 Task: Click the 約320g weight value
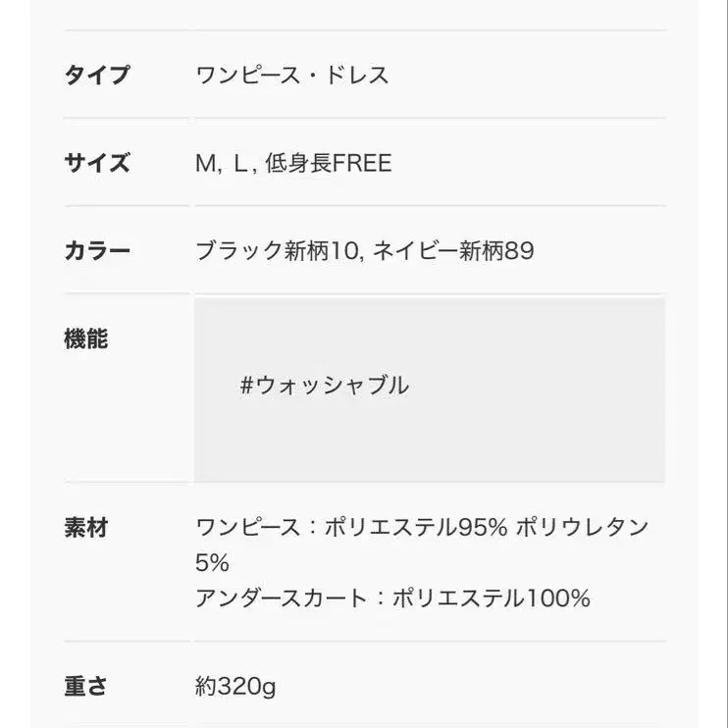coord(235,685)
